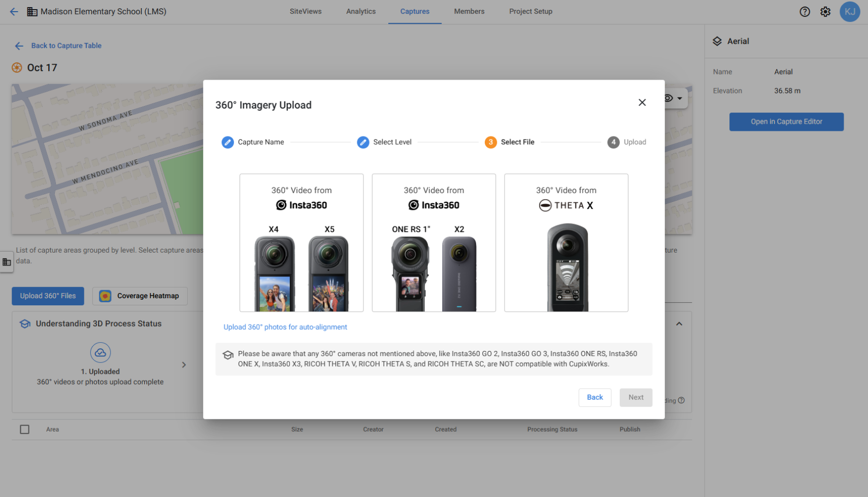This screenshot has height=497, width=868.
Task: Click the Elevation value 36.58 m
Action: 787,91
